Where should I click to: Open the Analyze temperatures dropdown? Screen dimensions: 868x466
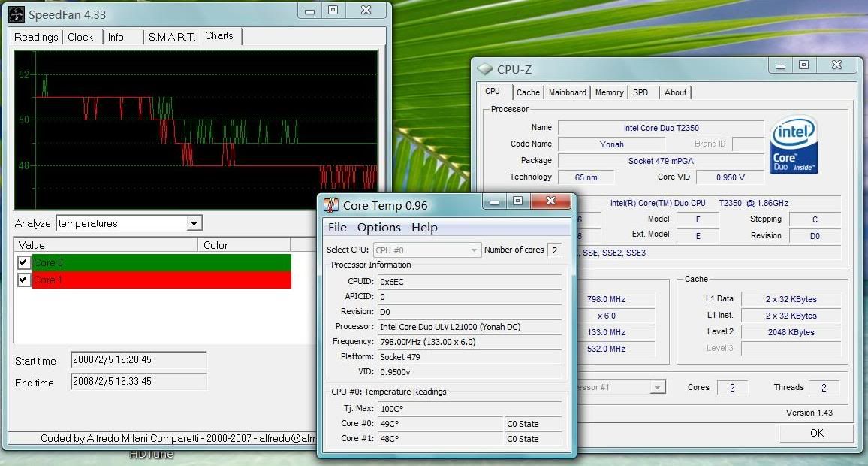click(x=194, y=223)
